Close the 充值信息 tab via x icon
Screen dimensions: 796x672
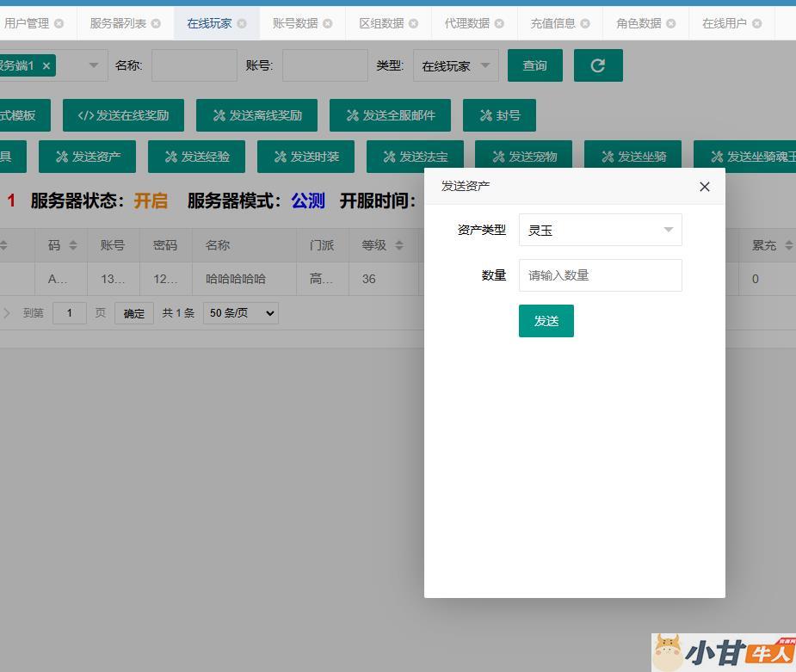point(585,24)
